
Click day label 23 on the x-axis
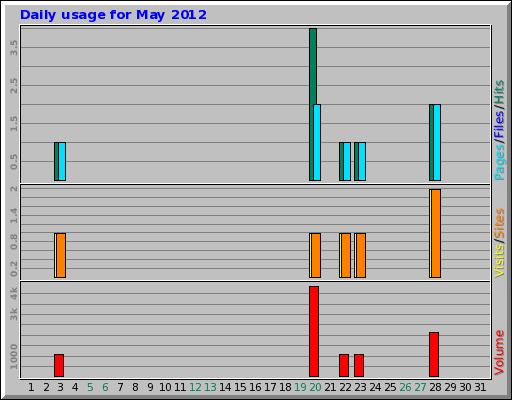click(360, 387)
